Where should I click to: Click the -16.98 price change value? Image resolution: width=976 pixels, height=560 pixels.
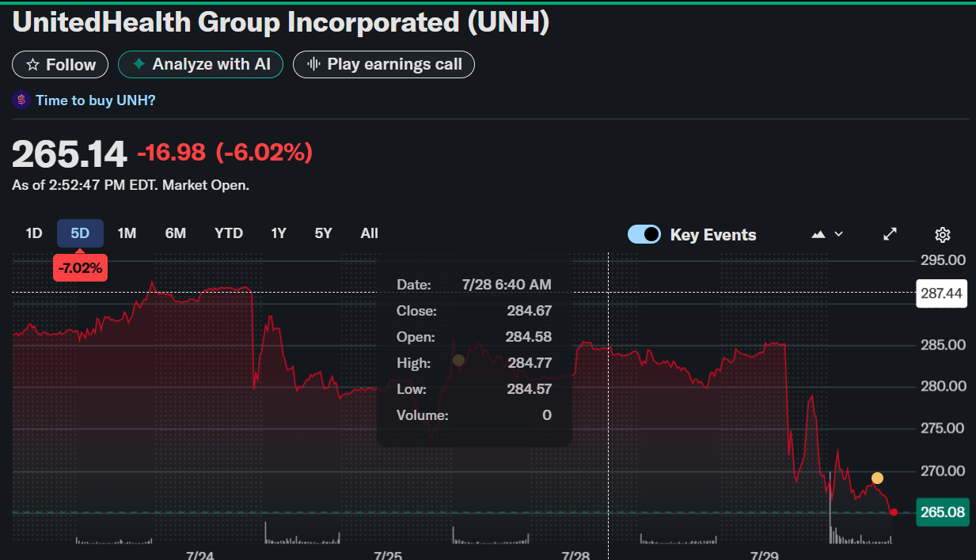171,153
